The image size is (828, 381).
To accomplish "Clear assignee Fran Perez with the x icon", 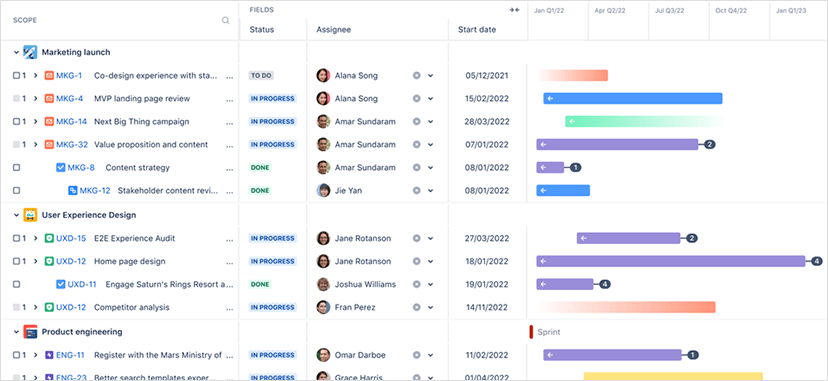I will 416,307.
